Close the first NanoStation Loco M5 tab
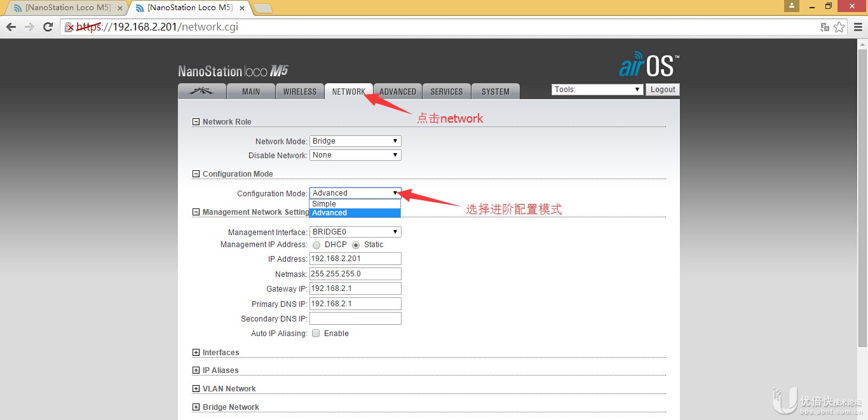868x420 pixels. click(x=120, y=8)
